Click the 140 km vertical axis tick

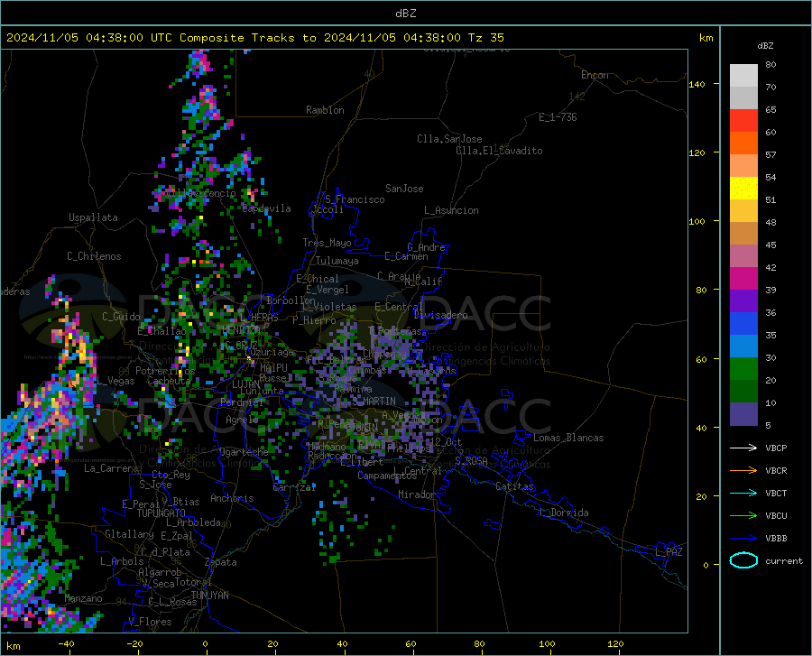pos(697,84)
